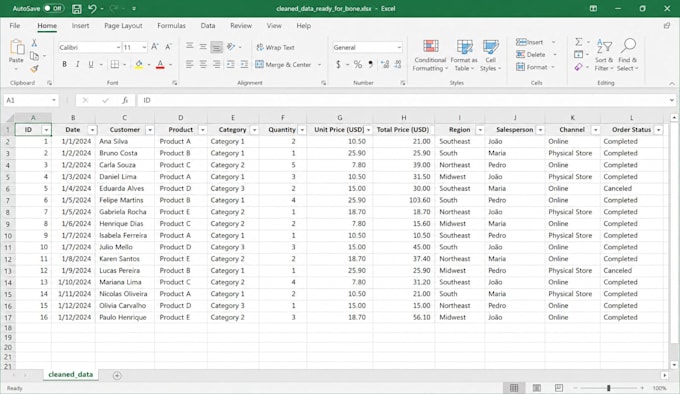Apply Percent Style format
The image size is (680, 394).
357,65
